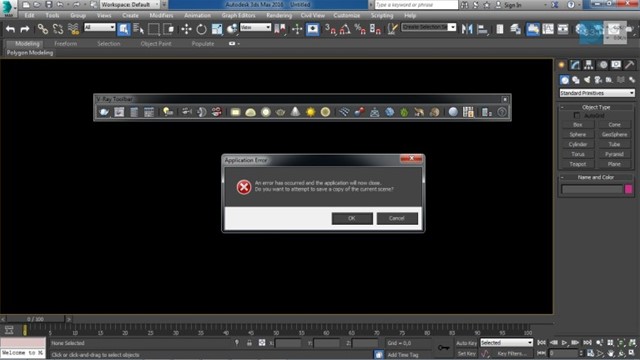Toggle the Selection Lock padlock icon
640x360 pixels.
tap(249, 343)
